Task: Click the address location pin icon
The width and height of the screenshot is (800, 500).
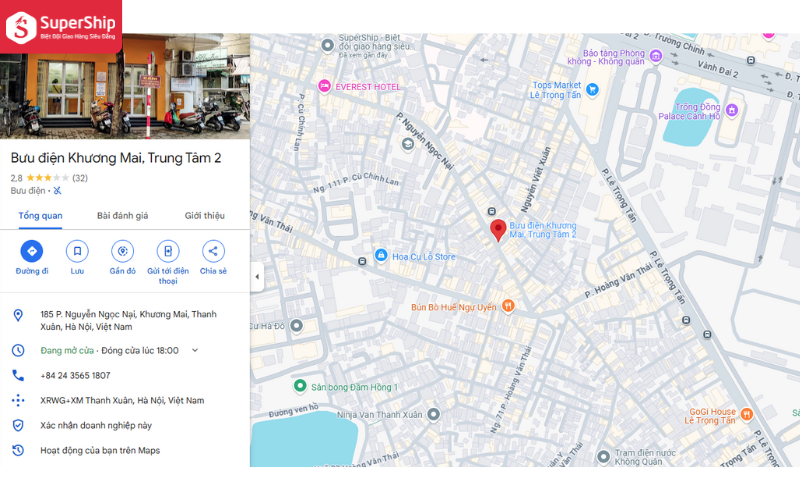Action: [x=18, y=315]
